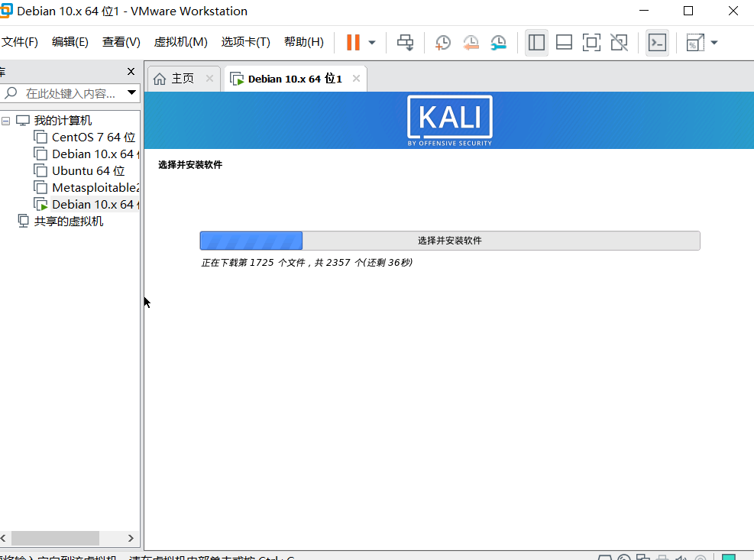This screenshot has width=754, height=560.
Task: Open the 帮助(H) menu
Action: pos(304,42)
